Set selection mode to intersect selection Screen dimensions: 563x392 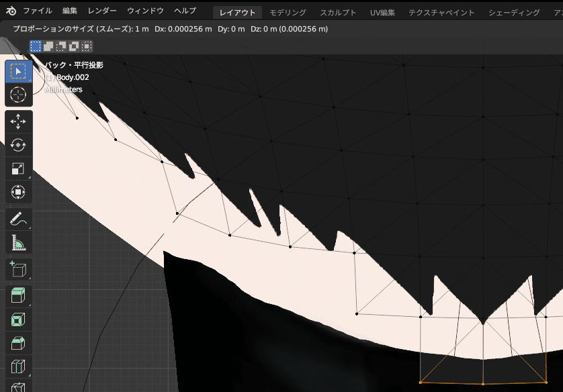point(87,46)
